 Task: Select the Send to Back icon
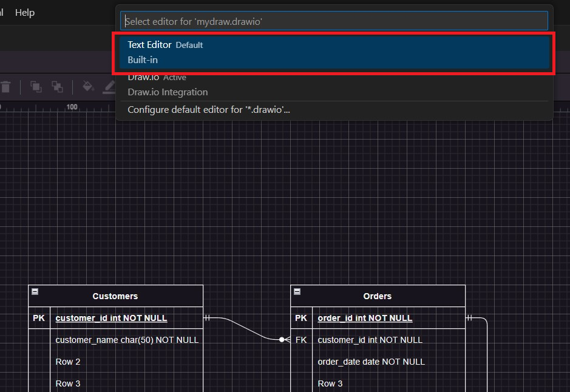click(57, 87)
